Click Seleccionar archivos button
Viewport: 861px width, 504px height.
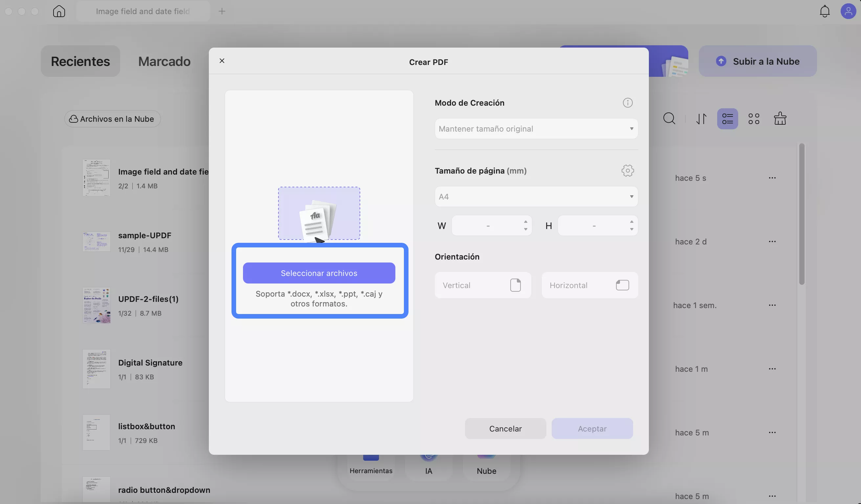[319, 273]
